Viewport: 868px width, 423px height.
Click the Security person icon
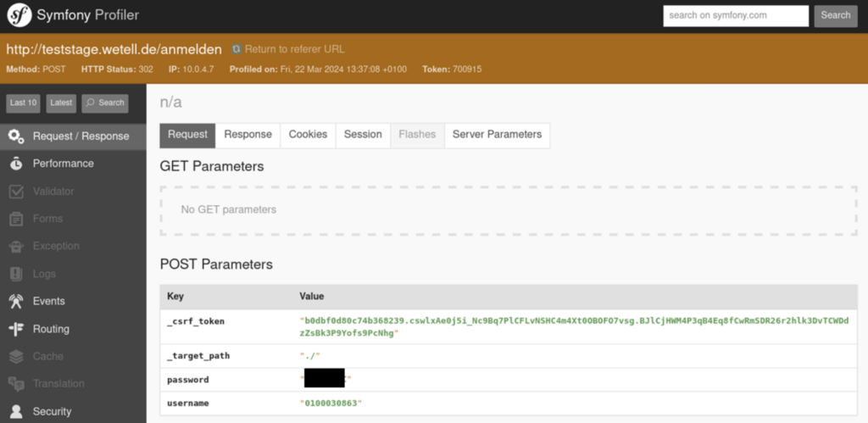click(16, 411)
